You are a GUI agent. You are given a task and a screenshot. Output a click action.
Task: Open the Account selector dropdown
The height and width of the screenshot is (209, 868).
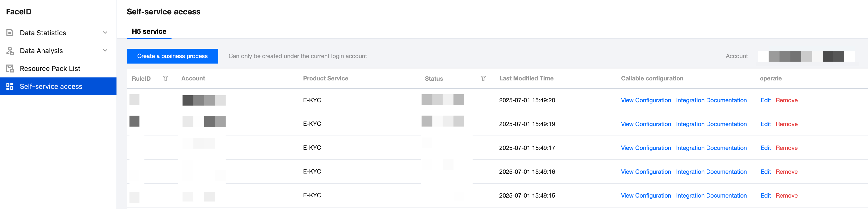(x=806, y=56)
